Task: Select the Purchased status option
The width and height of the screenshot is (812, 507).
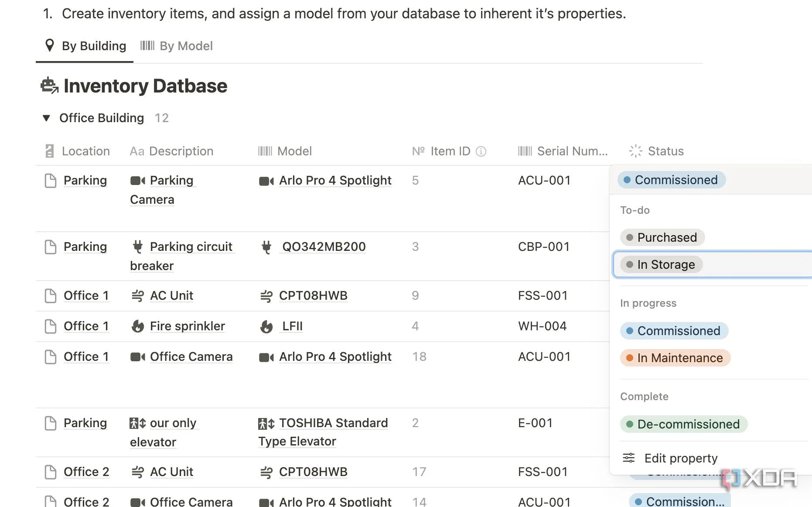Action: (662, 237)
